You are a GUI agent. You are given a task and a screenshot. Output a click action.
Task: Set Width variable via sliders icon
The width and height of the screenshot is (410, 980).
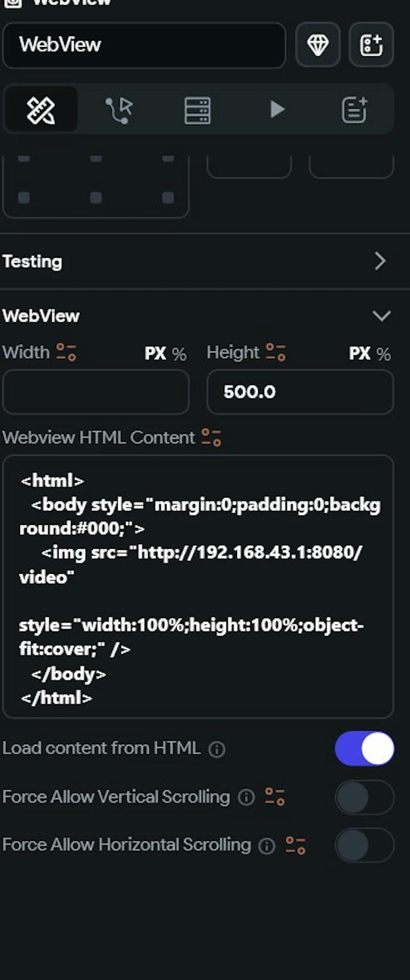pos(66,352)
